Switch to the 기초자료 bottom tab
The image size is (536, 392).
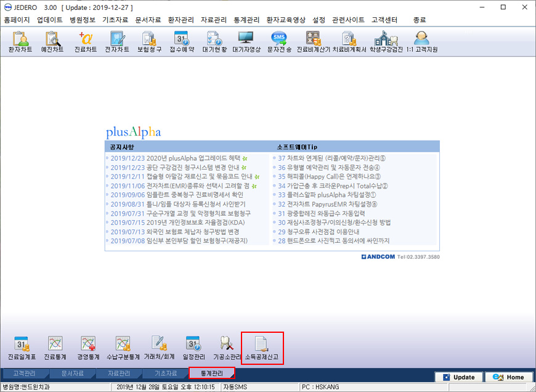(x=166, y=374)
